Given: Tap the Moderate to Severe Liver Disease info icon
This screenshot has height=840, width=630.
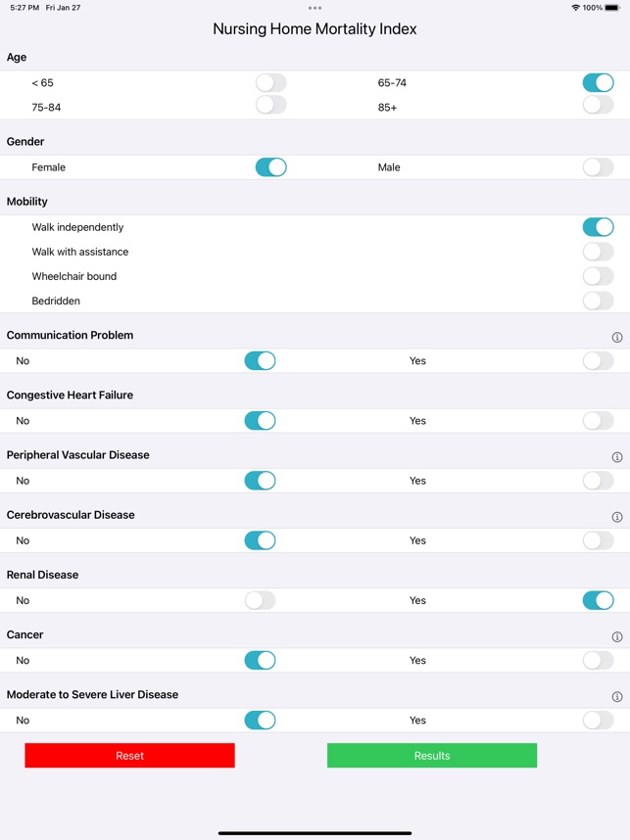Looking at the screenshot, I should pyautogui.click(x=616, y=695).
